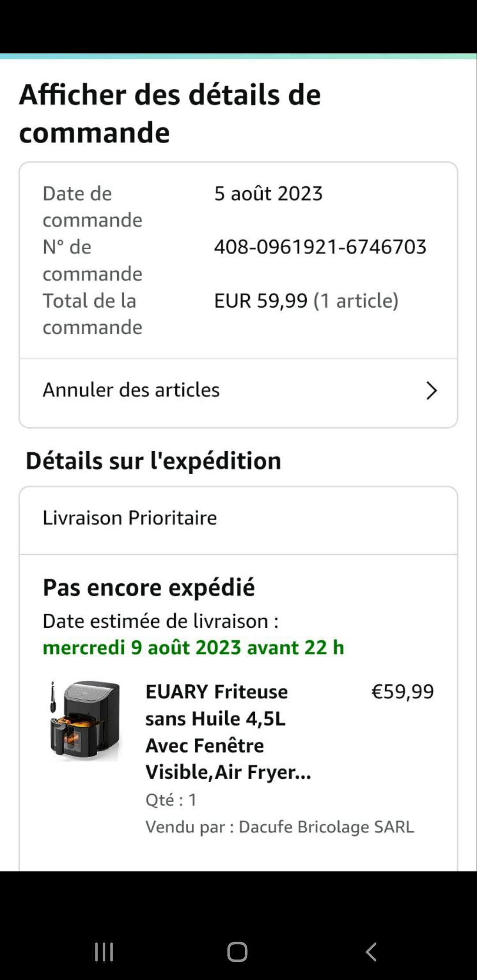Open the air fryer product thumbnail

click(x=85, y=720)
